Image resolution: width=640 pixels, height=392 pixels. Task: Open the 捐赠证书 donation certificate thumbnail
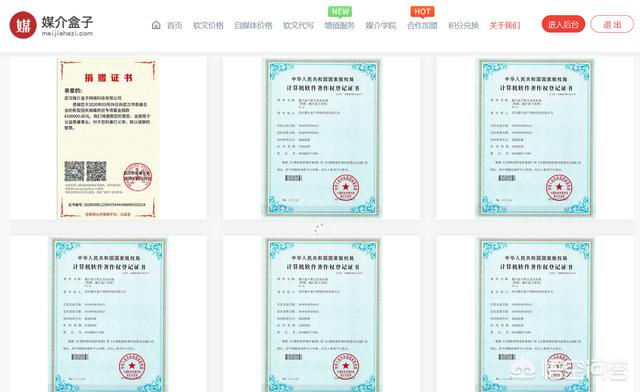pos(108,138)
